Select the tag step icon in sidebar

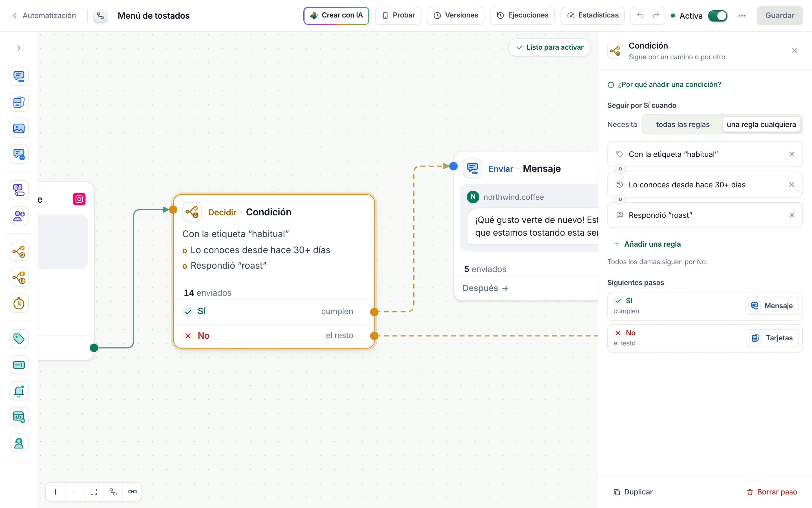19,339
